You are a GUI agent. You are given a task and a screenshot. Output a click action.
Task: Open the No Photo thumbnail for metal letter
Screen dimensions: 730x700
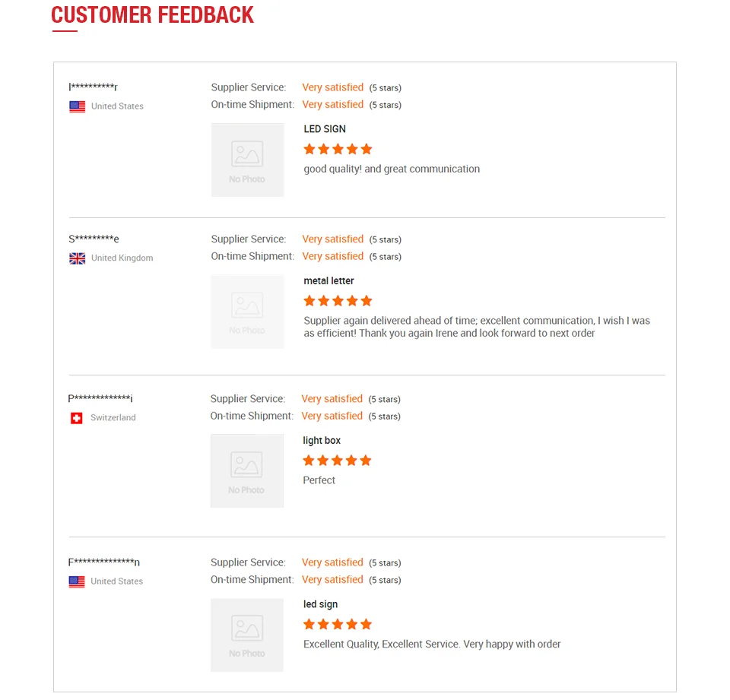coord(247,312)
